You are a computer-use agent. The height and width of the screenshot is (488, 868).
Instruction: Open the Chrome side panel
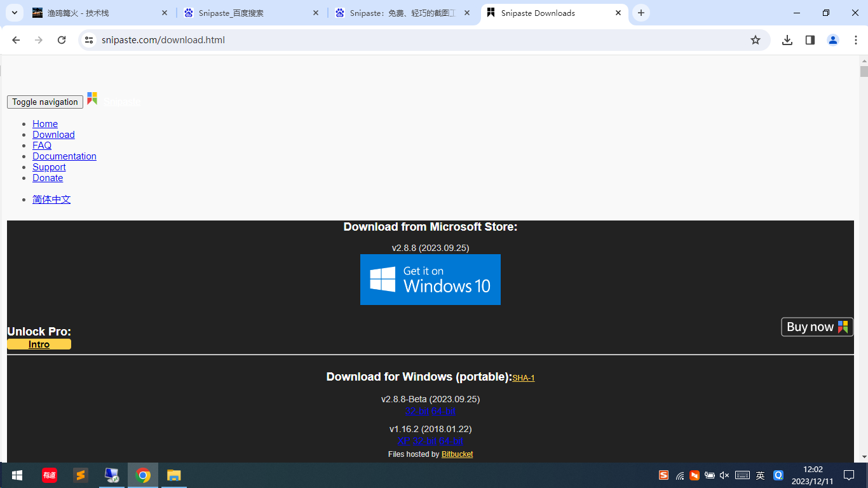(810, 40)
